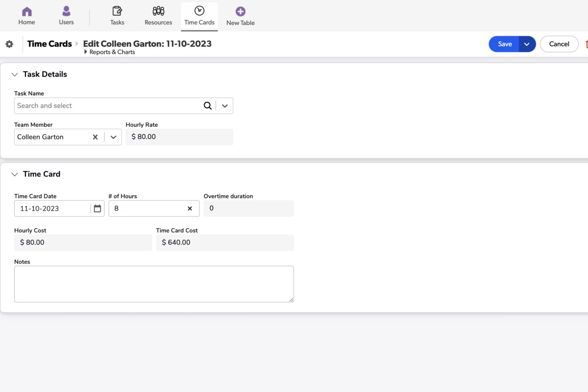The height and width of the screenshot is (392, 588).
Task: Expand the Task Name dropdown arrow
Action: tap(225, 106)
